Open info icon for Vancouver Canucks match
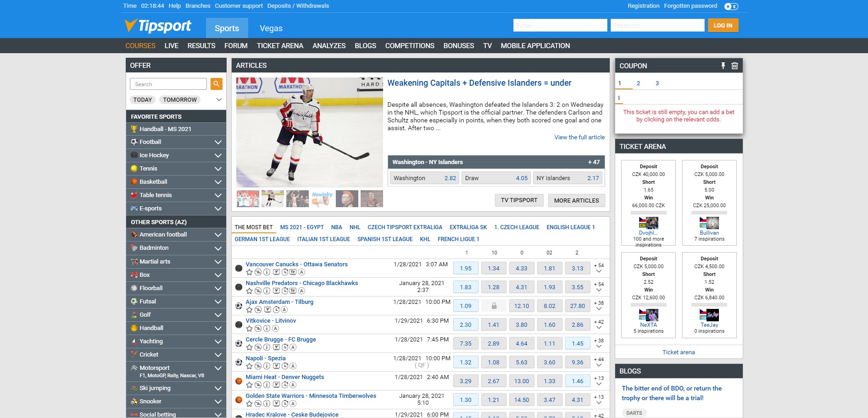Viewport: 868px width, 418px height. point(267,272)
